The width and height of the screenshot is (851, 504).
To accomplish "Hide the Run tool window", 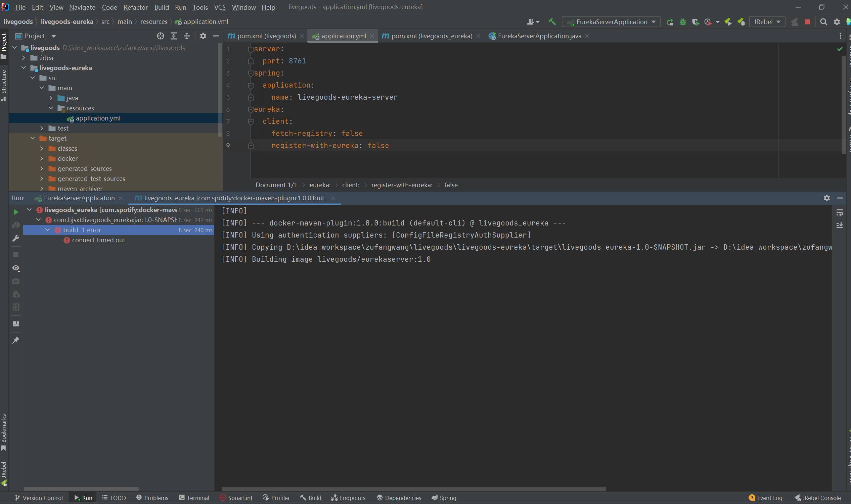I will click(x=840, y=198).
